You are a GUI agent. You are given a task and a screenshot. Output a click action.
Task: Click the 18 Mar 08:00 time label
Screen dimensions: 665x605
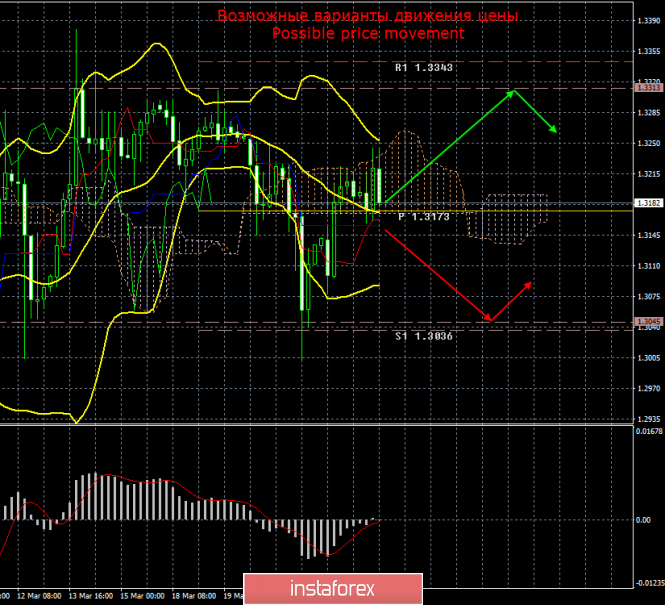194,596
